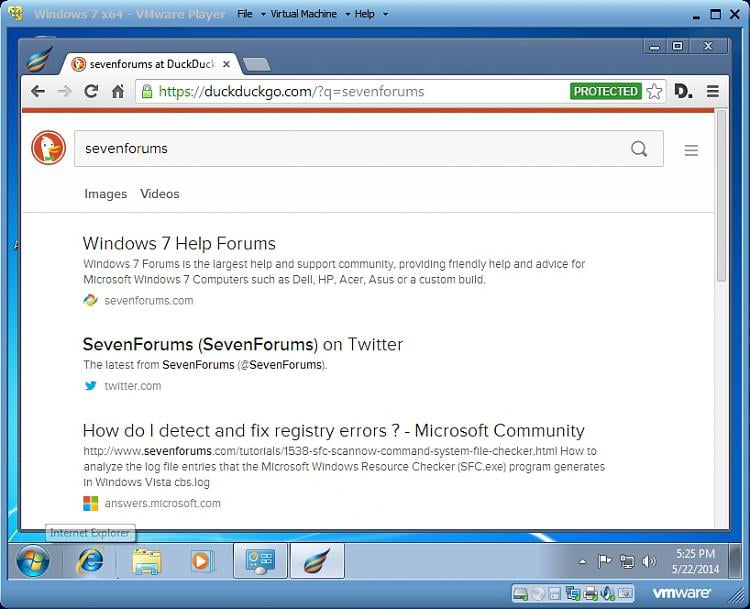Follow the sevenforums.com domain link

point(149,300)
